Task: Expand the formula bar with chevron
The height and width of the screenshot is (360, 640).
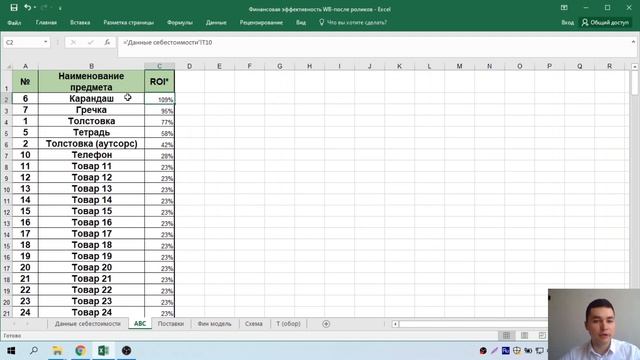Action: [633, 42]
